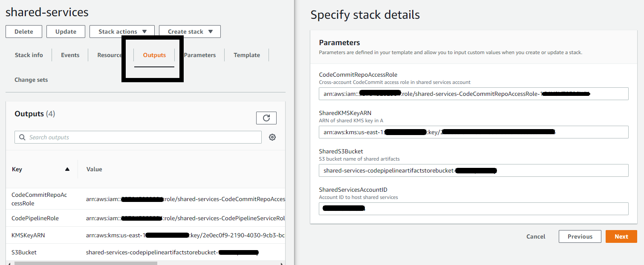Screen dimensions: 644x265
Task: View the Resources tab
Action: coord(110,55)
